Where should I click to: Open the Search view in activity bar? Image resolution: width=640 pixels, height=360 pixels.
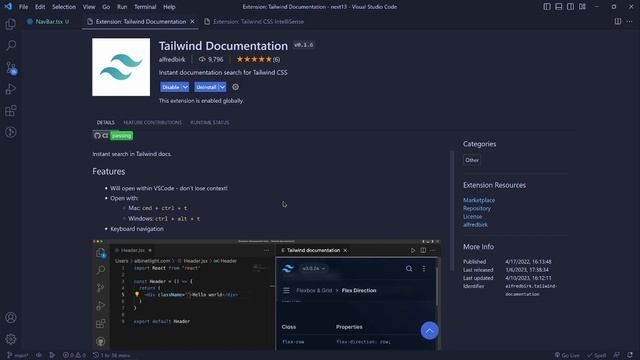click(11, 45)
